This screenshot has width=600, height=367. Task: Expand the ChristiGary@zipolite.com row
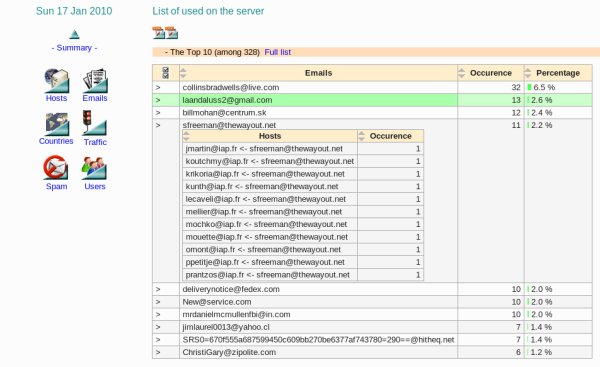[x=158, y=352]
